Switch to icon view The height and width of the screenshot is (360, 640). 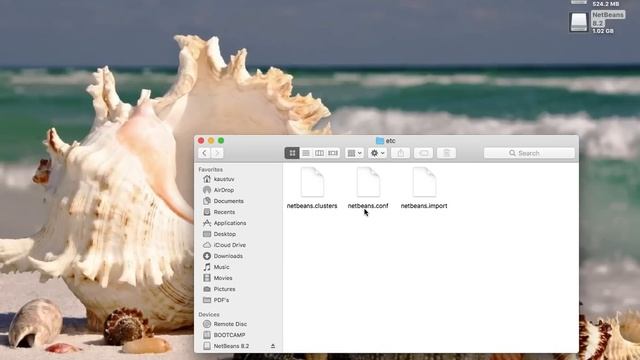(292, 153)
